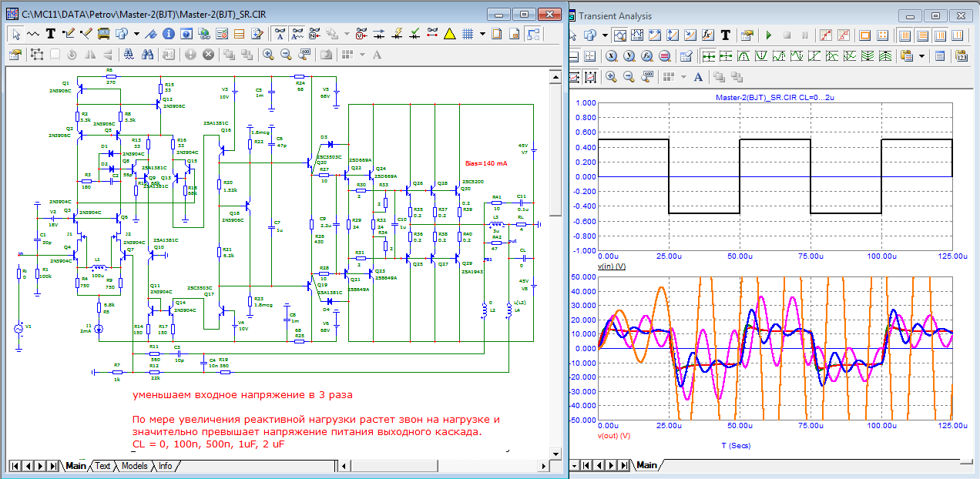Screen dimensions: 980x479
Task: Click the yellow warning triangle icon
Action: click(450, 33)
